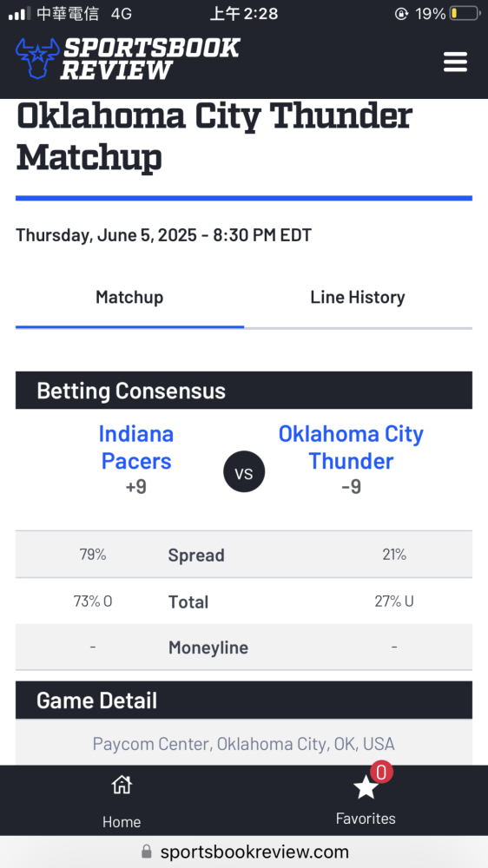The height and width of the screenshot is (868, 488).
Task: Open Favorites star icon
Action: 366,786
